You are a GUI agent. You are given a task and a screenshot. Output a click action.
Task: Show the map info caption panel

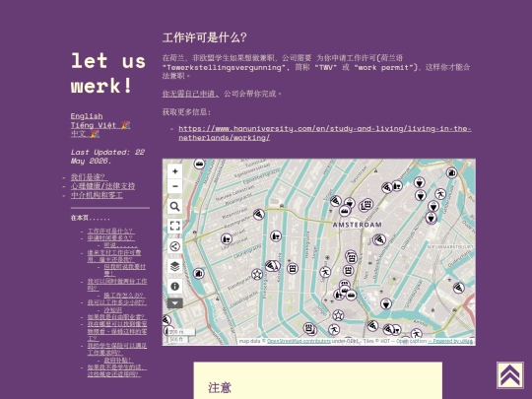pos(174,286)
